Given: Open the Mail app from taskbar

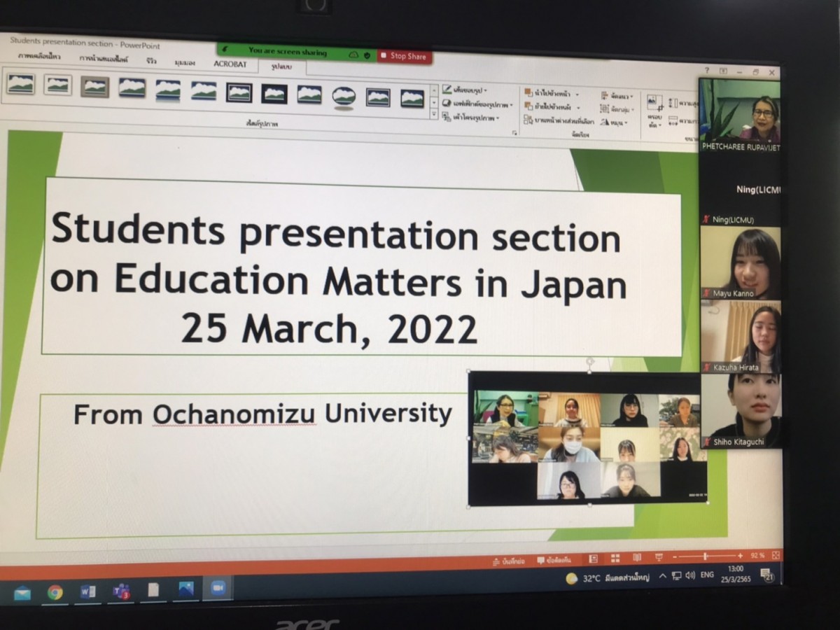Looking at the screenshot, I should 22,594.
